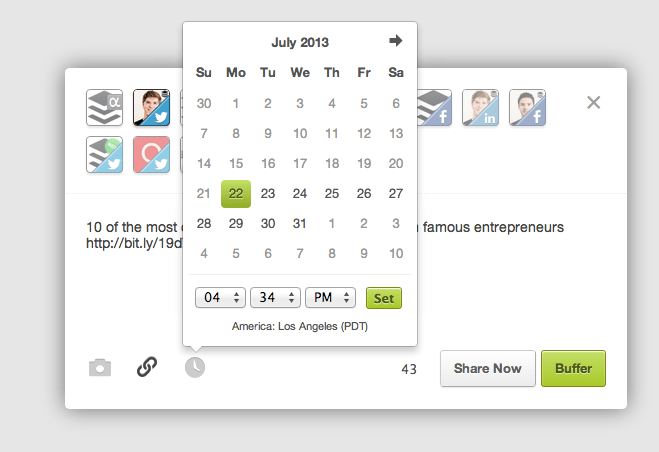Toggle the Buffer-logo Facebook page account
This screenshot has width=659, height=452.
434,107
